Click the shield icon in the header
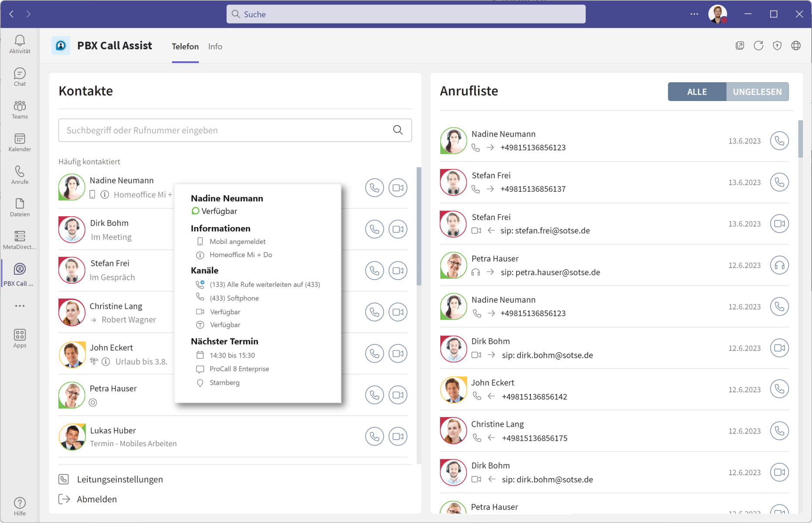Viewport: 812px width, 523px height. tap(777, 46)
